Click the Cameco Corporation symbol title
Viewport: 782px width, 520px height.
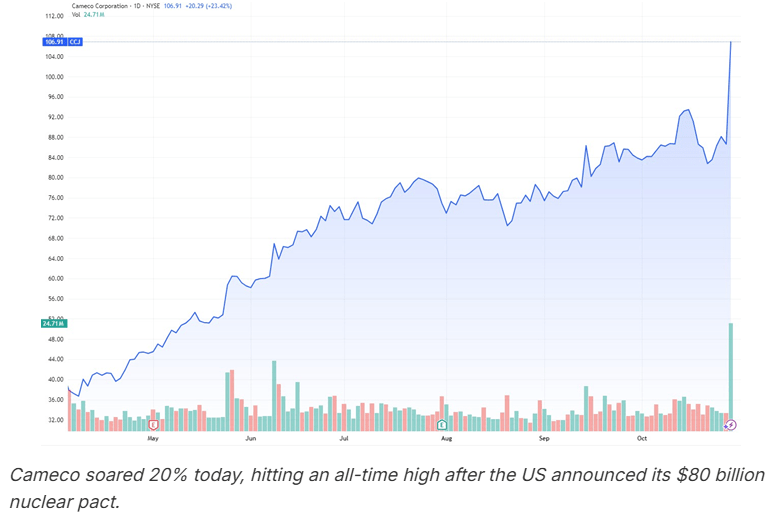[100, 7]
